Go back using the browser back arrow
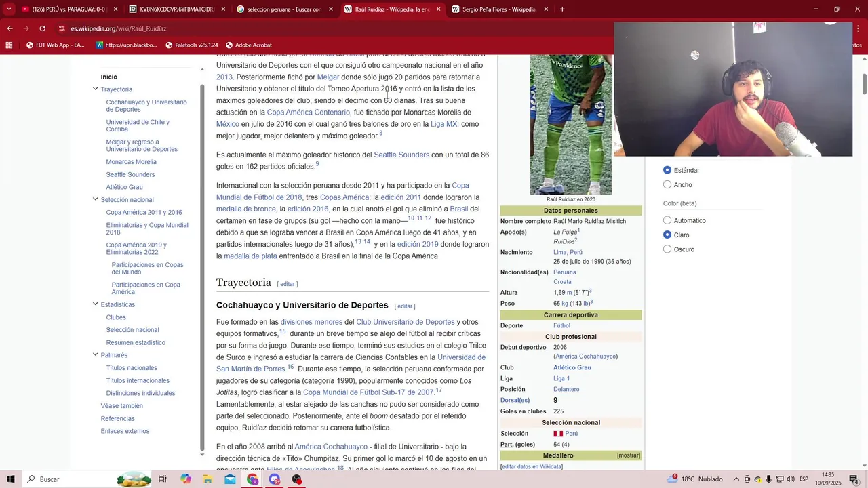Screen dimensions: 868x488 click(9, 28)
